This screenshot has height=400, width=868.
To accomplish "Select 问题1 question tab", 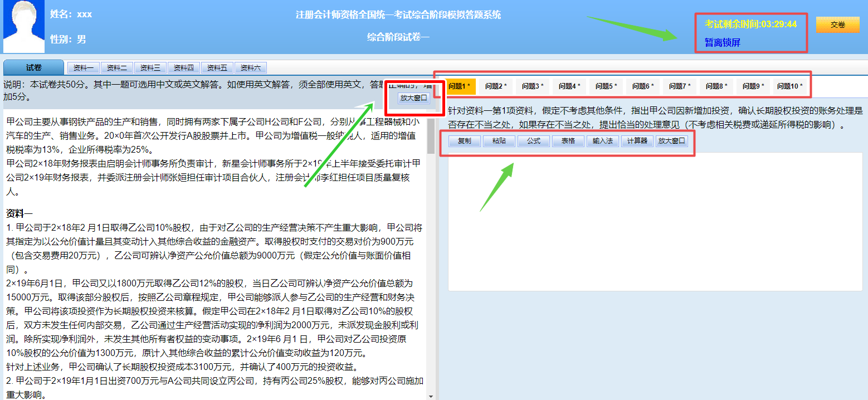I will [460, 86].
